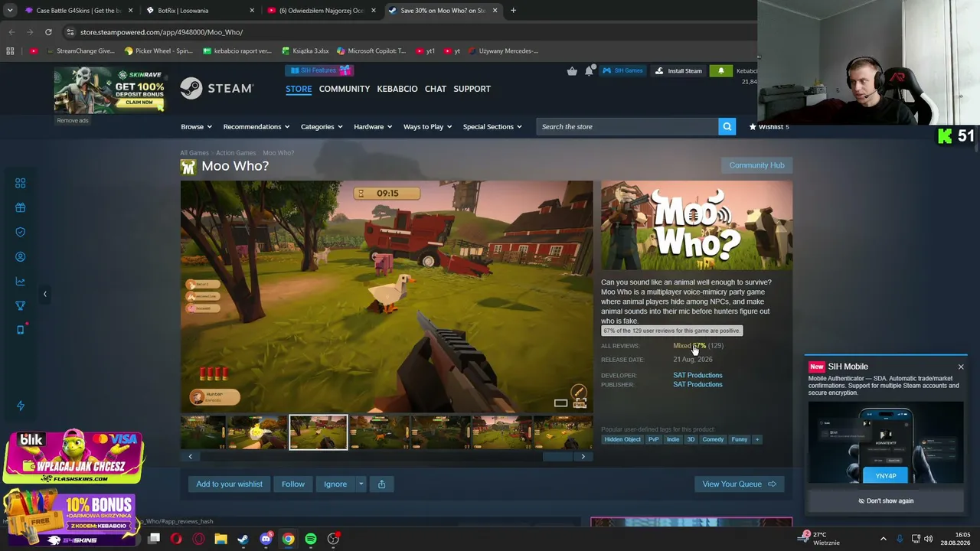Go to the COMMUNITY section
Screen dimensions: 980x551
345,89
